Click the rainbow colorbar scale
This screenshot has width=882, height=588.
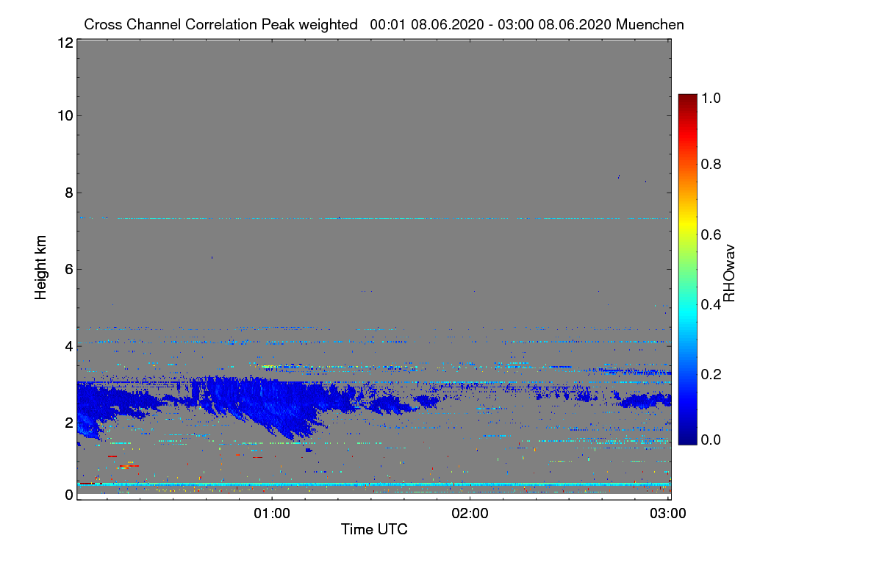pyautogui.click(x=686, y=268)
